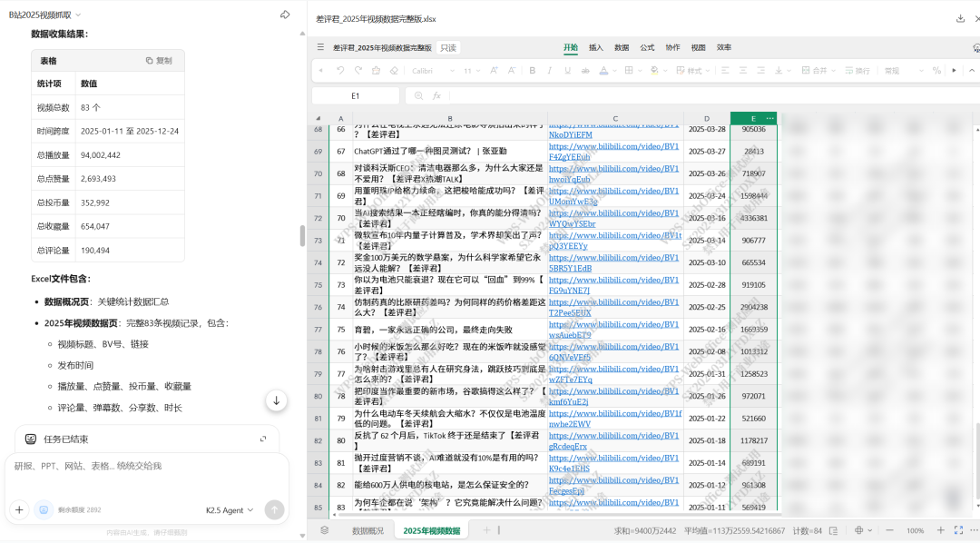Toggle strikethrough formatting
The width and height of the screenshot is (980, 543).
pos(585,71)
